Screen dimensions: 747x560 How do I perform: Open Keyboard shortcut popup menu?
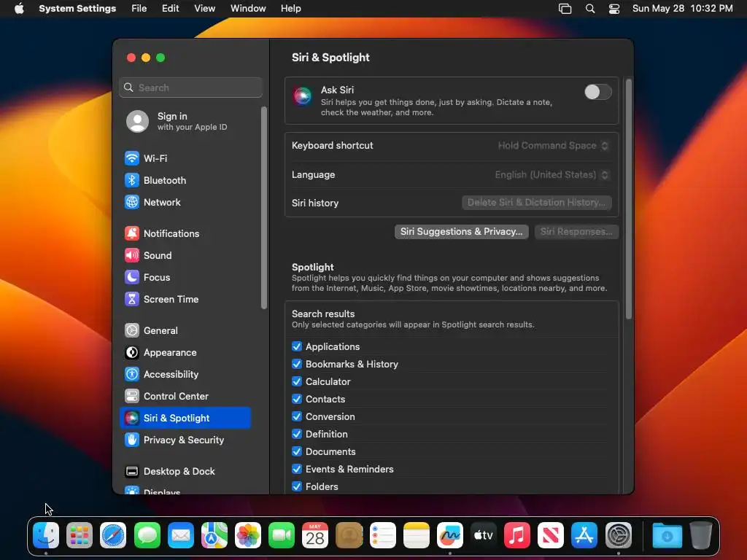[x=553, y=146]
